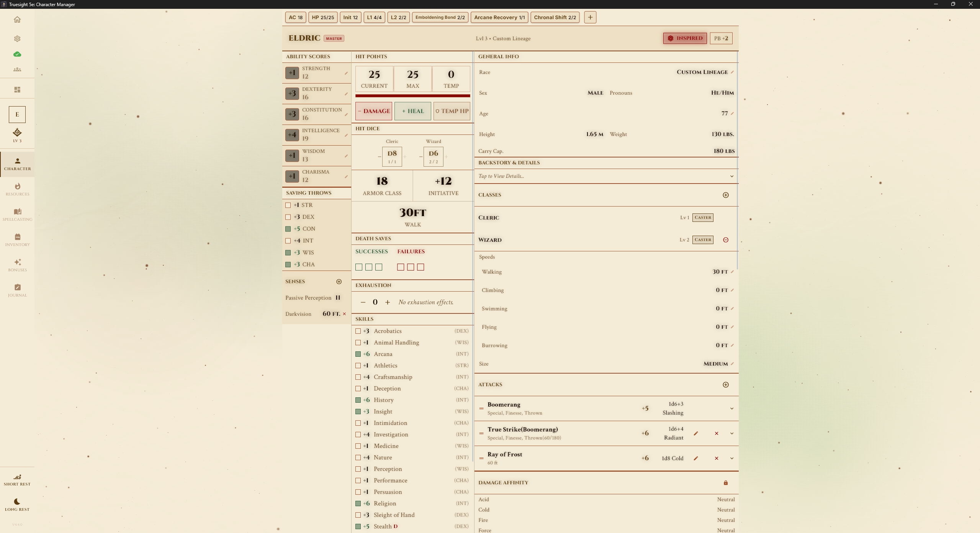This screenshot has height=533, width=980.
Task: Toggle Strength saving throw proficiency
Action: 288,205
